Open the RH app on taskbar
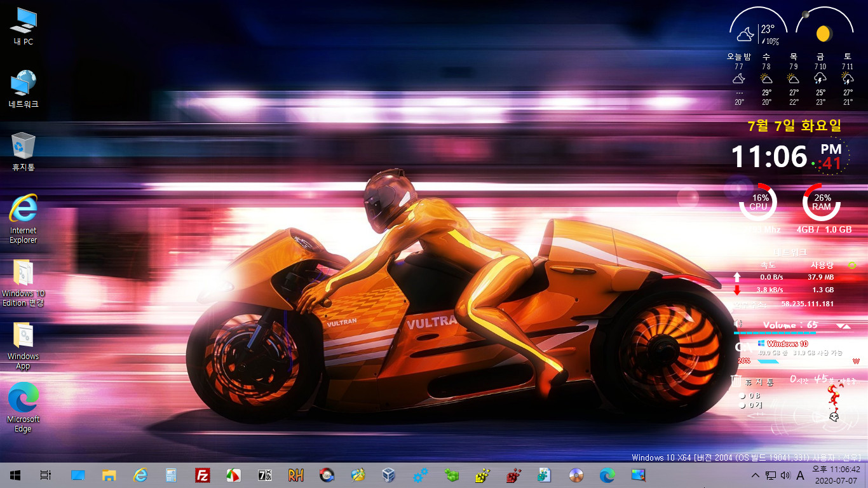This screenshot has height=488, width=868. (x=295, y=475)
